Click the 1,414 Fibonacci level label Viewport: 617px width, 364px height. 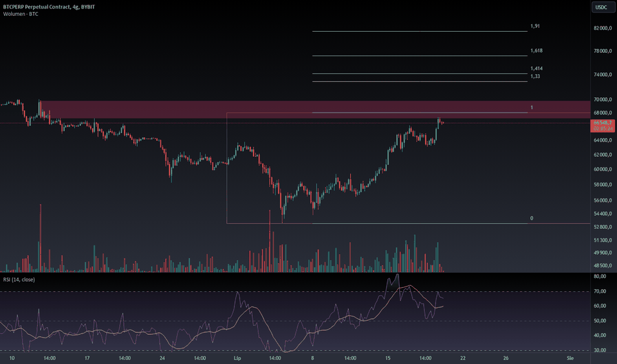click(536, 68)
